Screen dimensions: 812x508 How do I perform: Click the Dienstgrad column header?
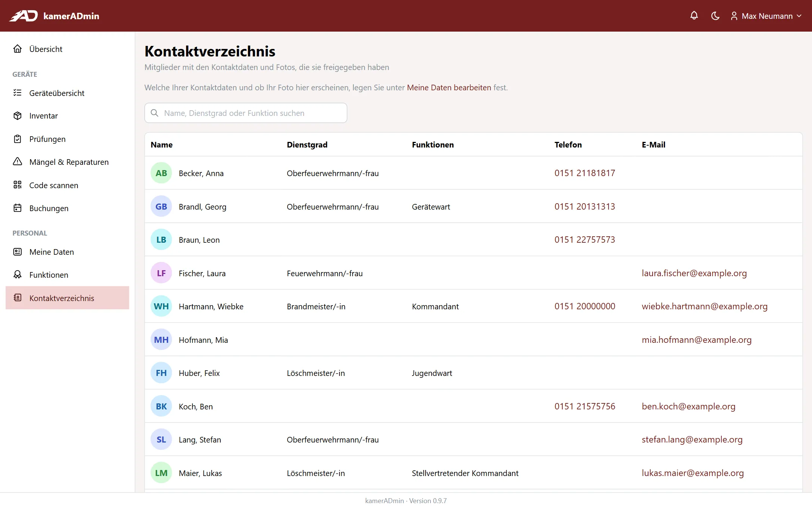coord(307,144)
